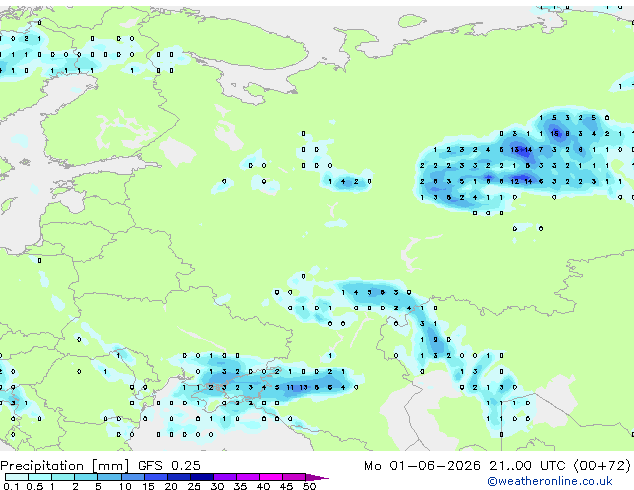Click the '45' legend scale label
Screen dimensions: 634x490
pos(286,486)
